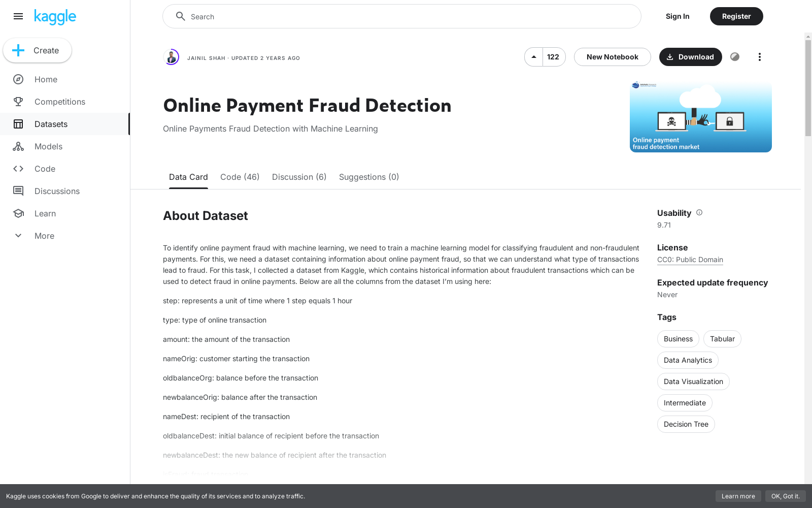812x508 pixels.
Task: Open Discussions from the sidebar
Action: click(x=18, y=191)
